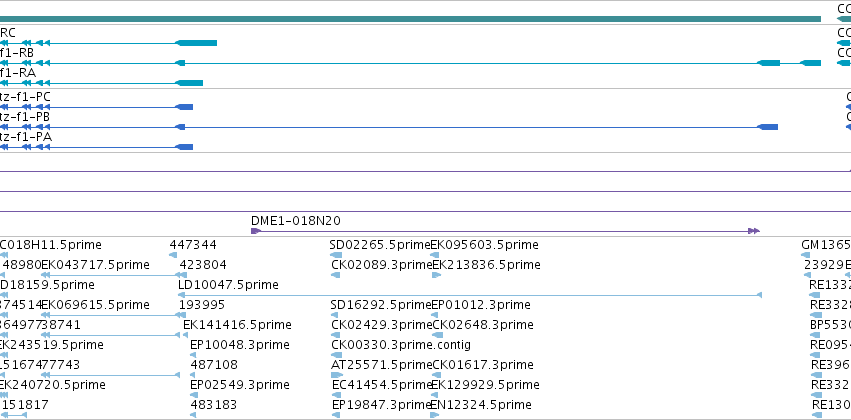Screen dimensions: 851x420
Task: Select the AT25571.5prime EST glyph
Action: tap(337, 374)
